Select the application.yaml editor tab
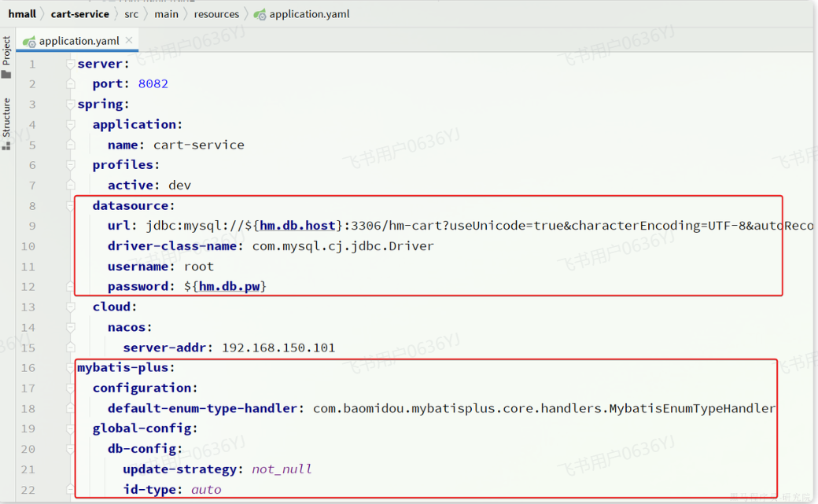Screen dimensions: 818x504 pos(79,41)
